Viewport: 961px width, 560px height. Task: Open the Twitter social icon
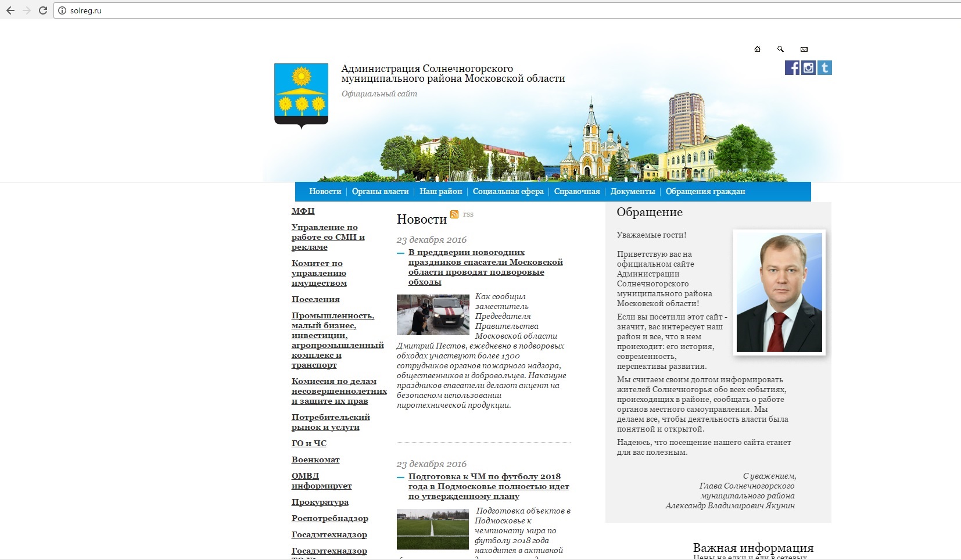pos(824,68)
